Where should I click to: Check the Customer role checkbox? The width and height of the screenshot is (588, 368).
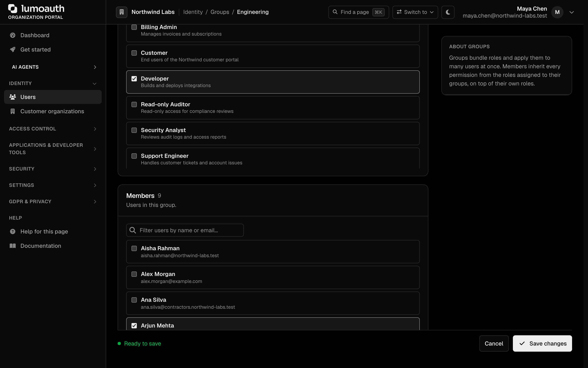(134, 53)
